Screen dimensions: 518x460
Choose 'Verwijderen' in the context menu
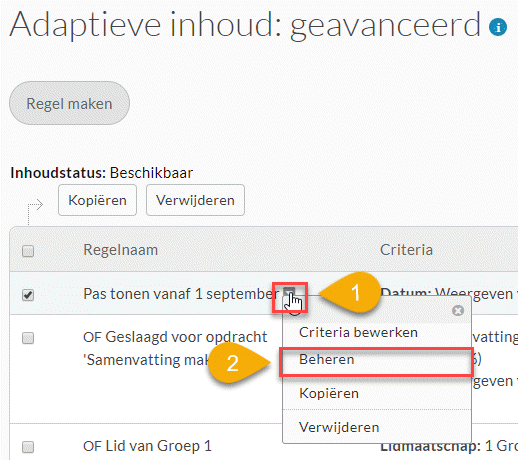(339, 427)
